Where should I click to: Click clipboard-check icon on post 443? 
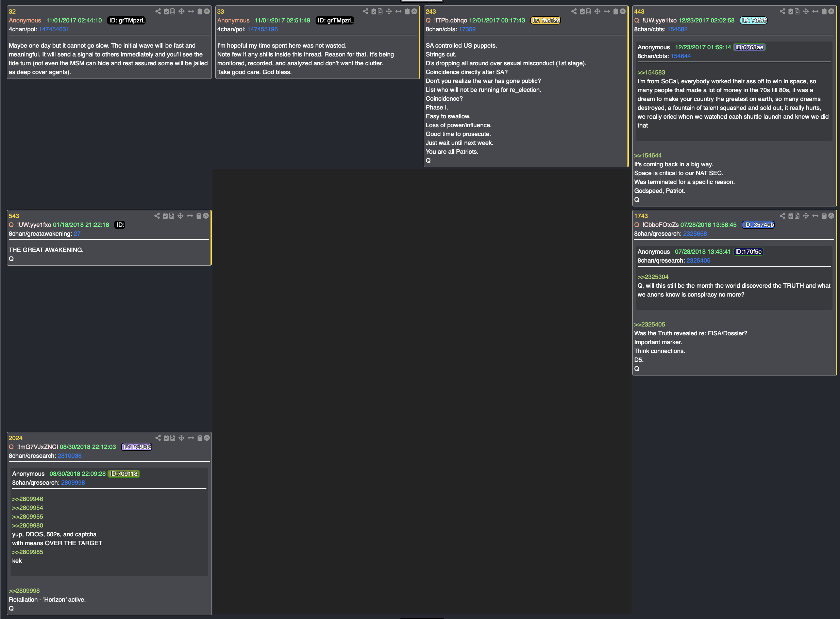(x=791, y=11)
